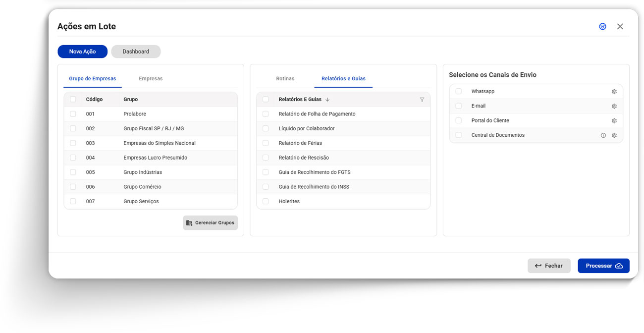Select the Grupo Comércio row
The width and height of the screenshot is (644, 333).
(142, 187)
